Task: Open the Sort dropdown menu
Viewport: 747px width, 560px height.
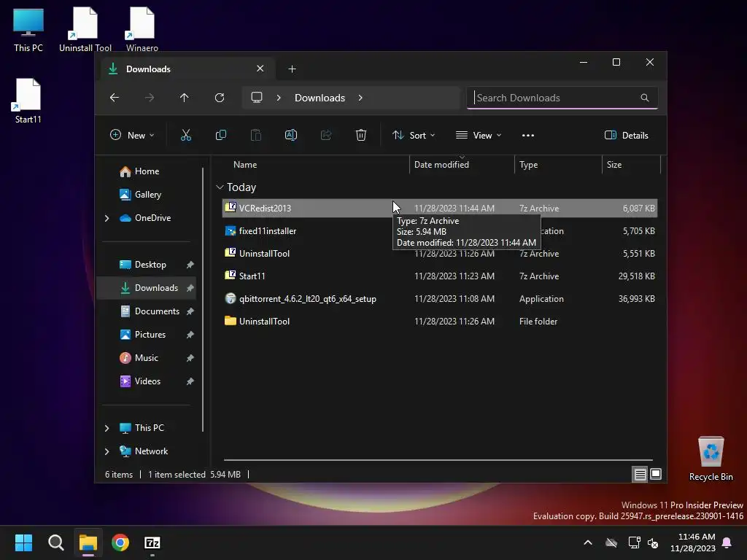Action: tap(414, 135)
